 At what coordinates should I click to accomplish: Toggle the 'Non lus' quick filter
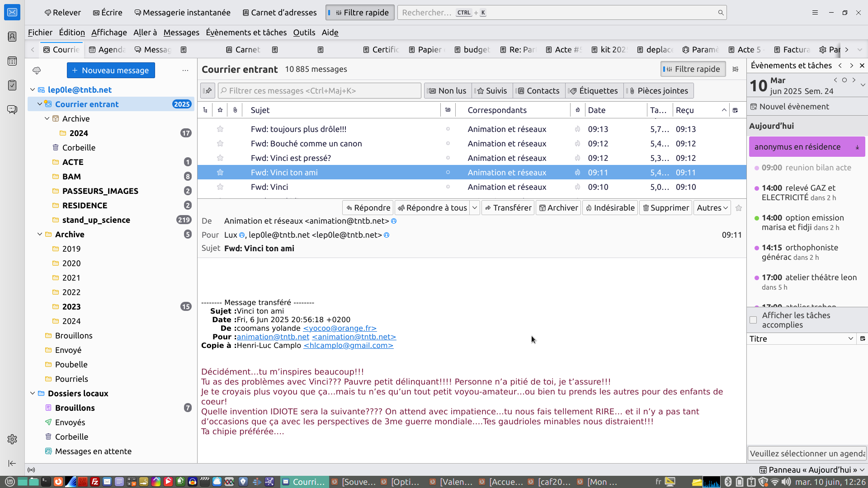coord(448,91)
